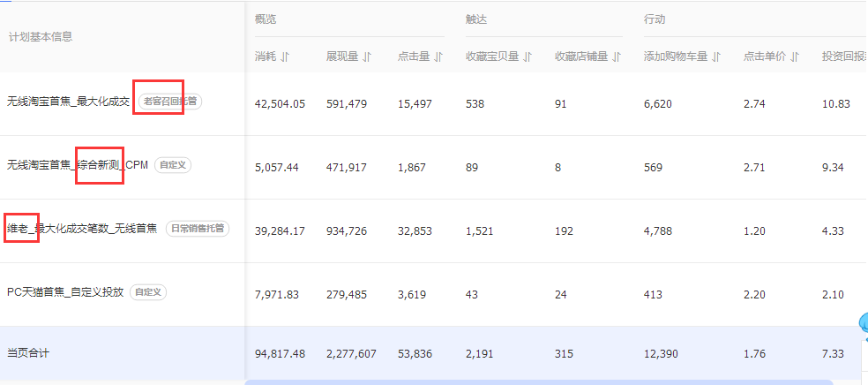
Task: Open the PC天猫首焦_自定义投放 plan
Action: (x=66, y=292)
